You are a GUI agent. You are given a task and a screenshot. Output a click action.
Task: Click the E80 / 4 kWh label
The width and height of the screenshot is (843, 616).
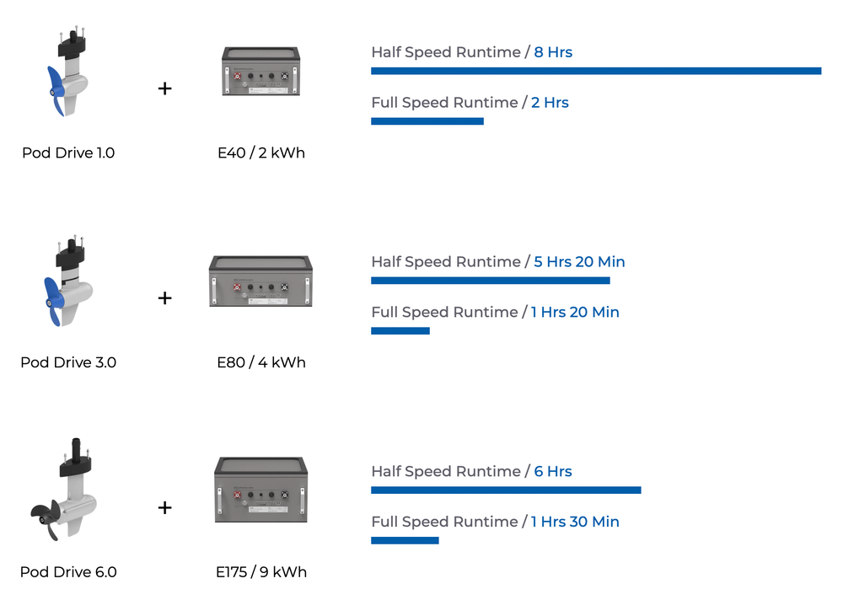tap(260, 362)
